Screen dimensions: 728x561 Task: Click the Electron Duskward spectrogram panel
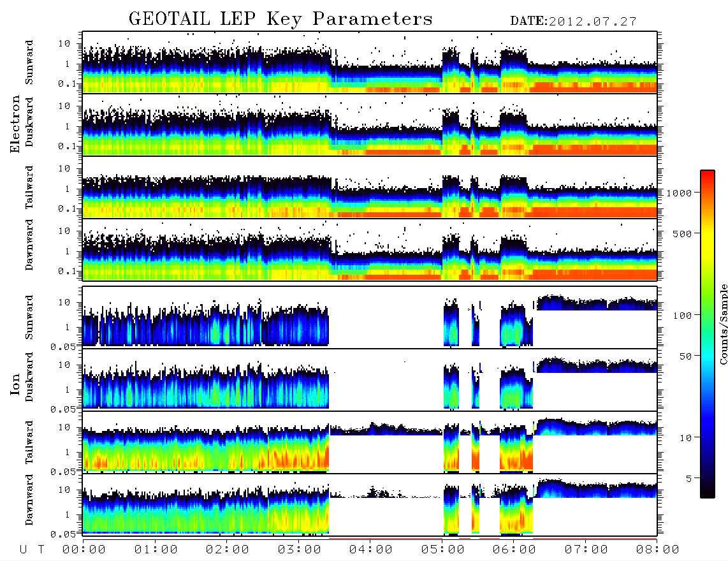(370, 124)
